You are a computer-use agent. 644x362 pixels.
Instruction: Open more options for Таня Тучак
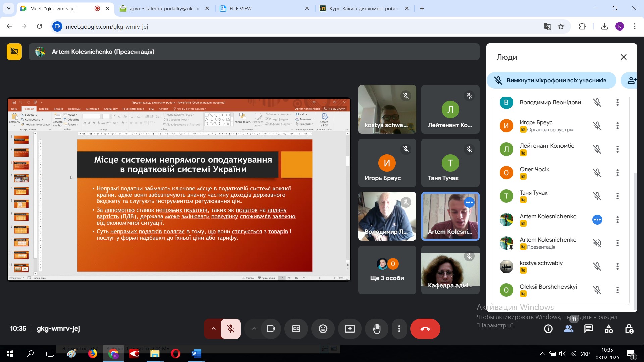click(618, 196)
